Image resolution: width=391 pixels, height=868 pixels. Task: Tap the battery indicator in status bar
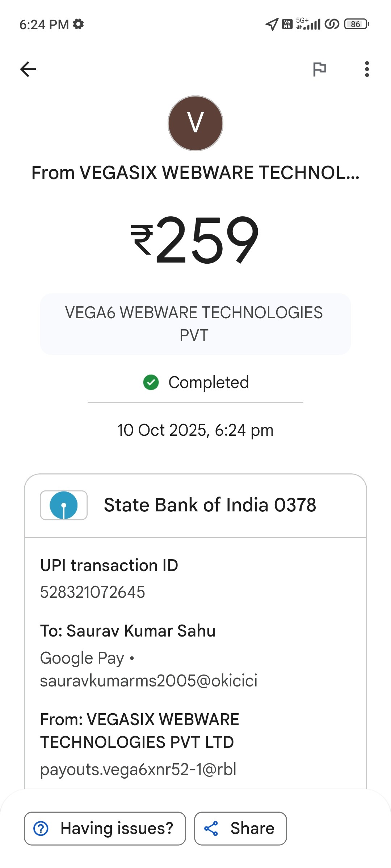[356, 24]
